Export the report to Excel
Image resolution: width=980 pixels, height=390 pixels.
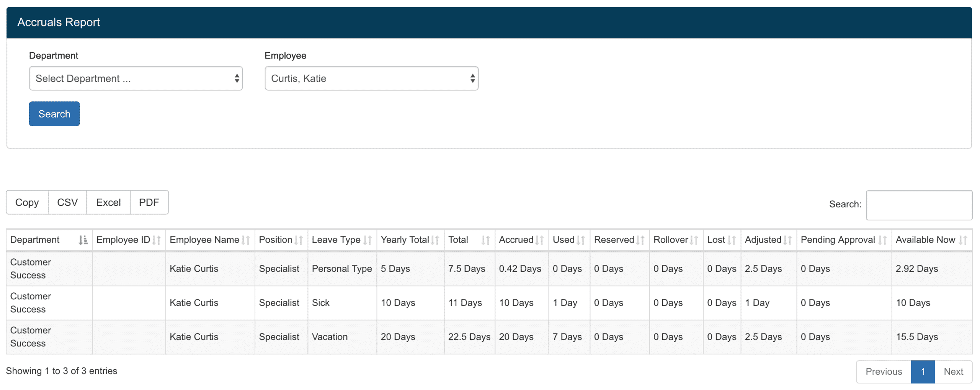[108, 202]
